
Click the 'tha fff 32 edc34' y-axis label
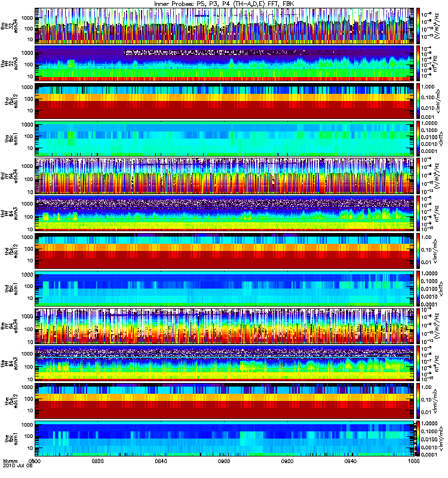click(x=9, y=26)
